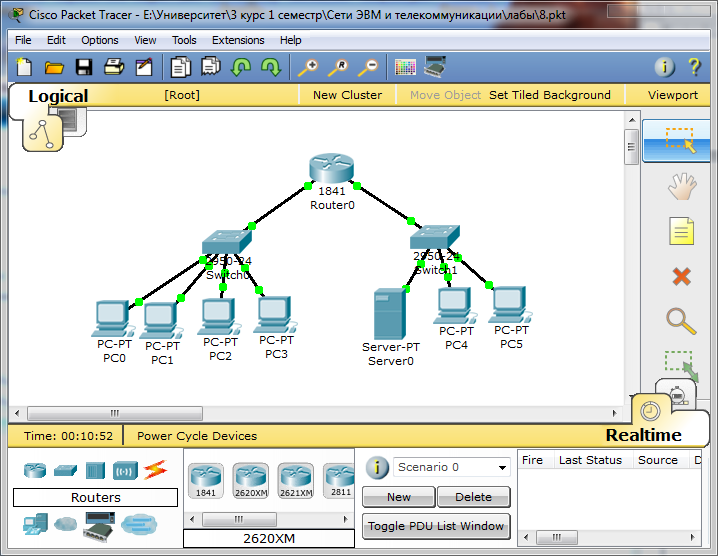Select Wireless Devices category icon
The height and width of the screenshot is (556, 718).
(125, 470)
